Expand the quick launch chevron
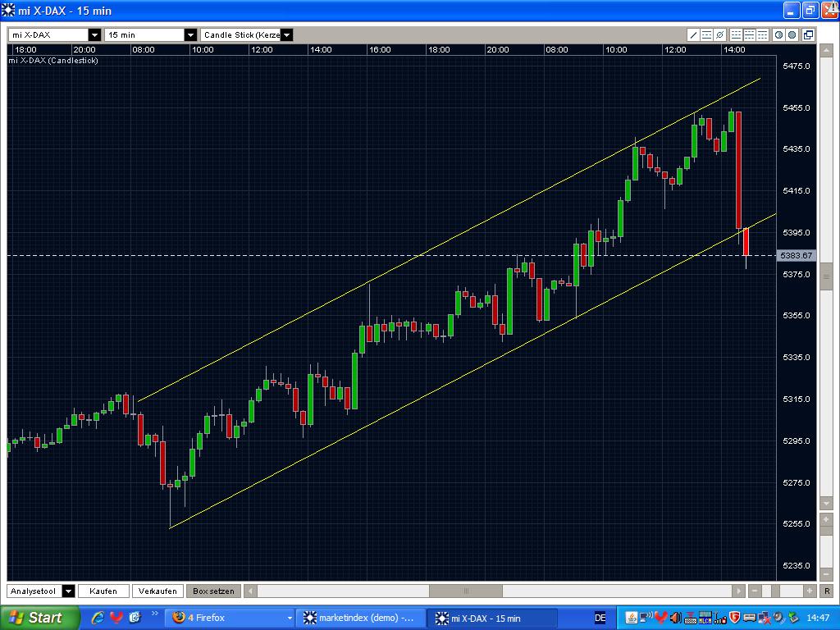This screenshot has height=630, width=840. [154, 614]
